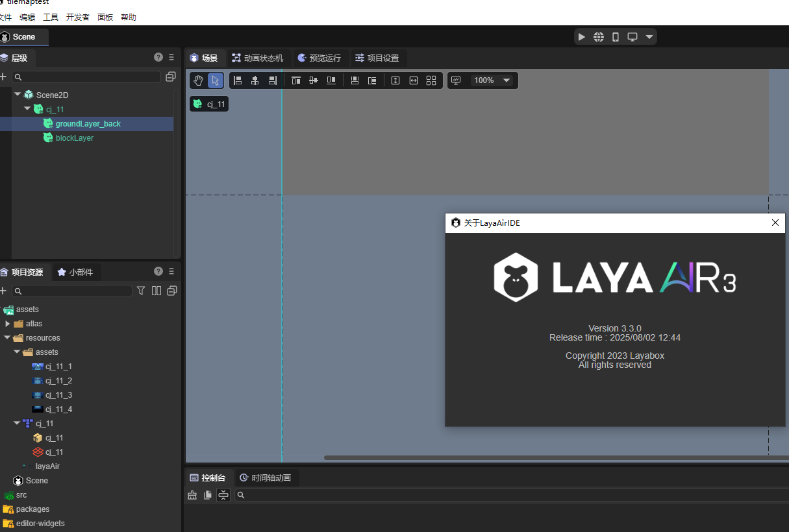
Task: Open the 帮助 menu
Action: tap(129, 18)
